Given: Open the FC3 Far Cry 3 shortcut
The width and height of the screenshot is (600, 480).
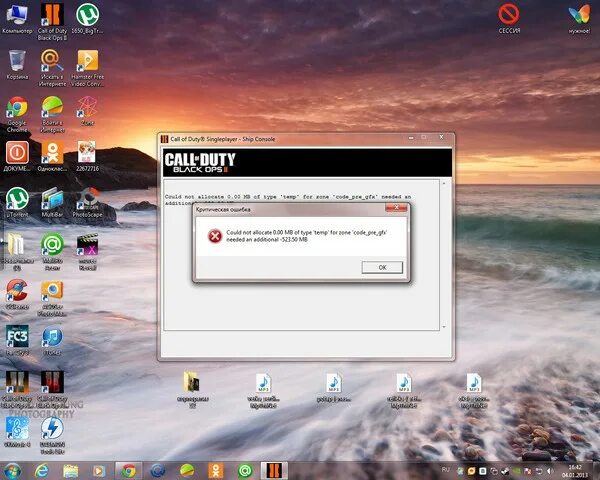Looking at the screenshot, I should pos(17,340).
